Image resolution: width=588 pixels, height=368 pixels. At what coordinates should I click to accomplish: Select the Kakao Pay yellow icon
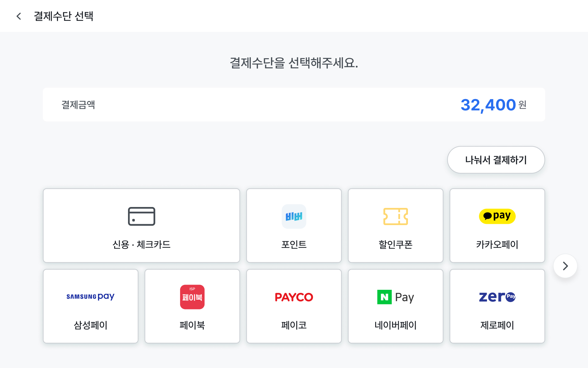pyautogui.click(x=497, y=216)
